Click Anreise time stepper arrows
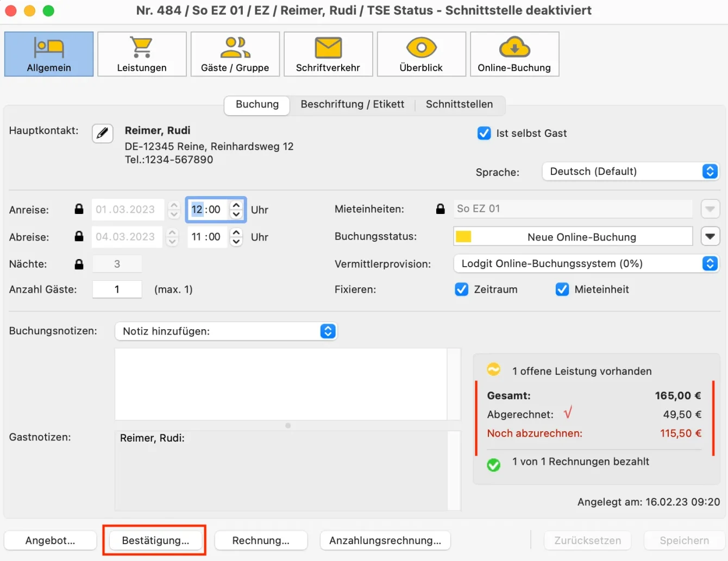Image resolution: width=728 pixels, height=561 pixels. tap(236, 209)
